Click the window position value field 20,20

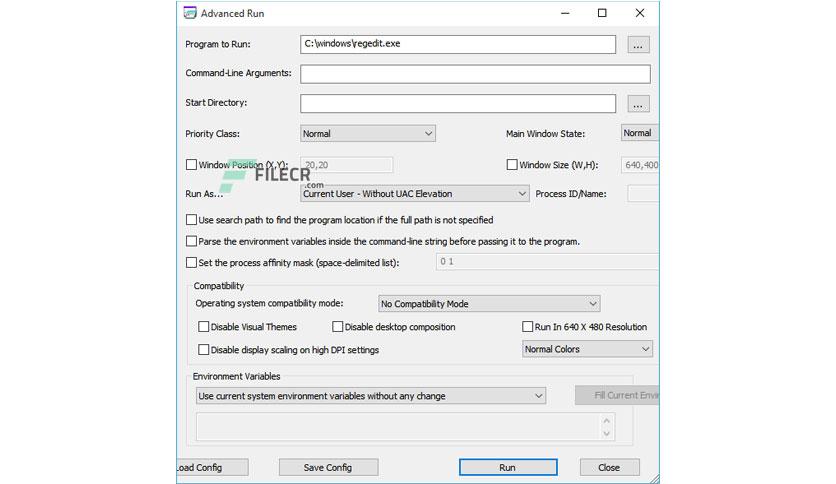(347, 165)
